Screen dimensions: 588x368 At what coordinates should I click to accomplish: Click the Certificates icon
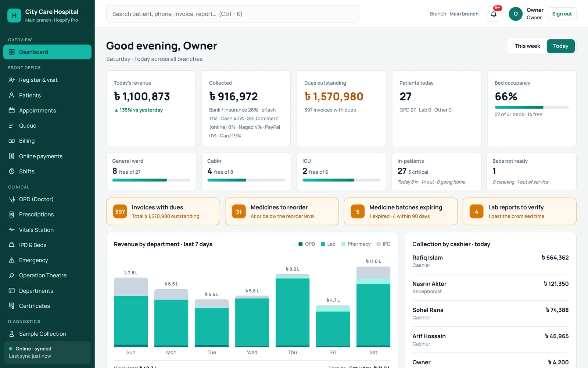coord(12,306)
